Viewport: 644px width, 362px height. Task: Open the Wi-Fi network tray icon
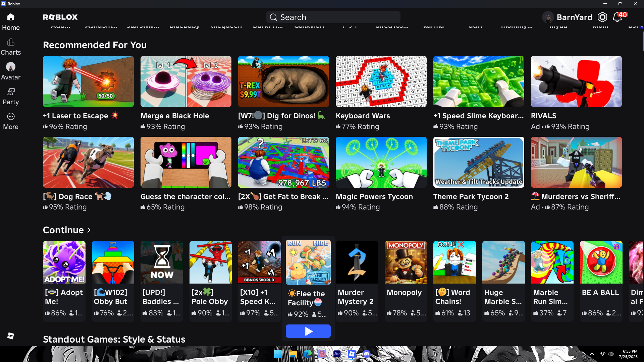click(x=603, y=354)
